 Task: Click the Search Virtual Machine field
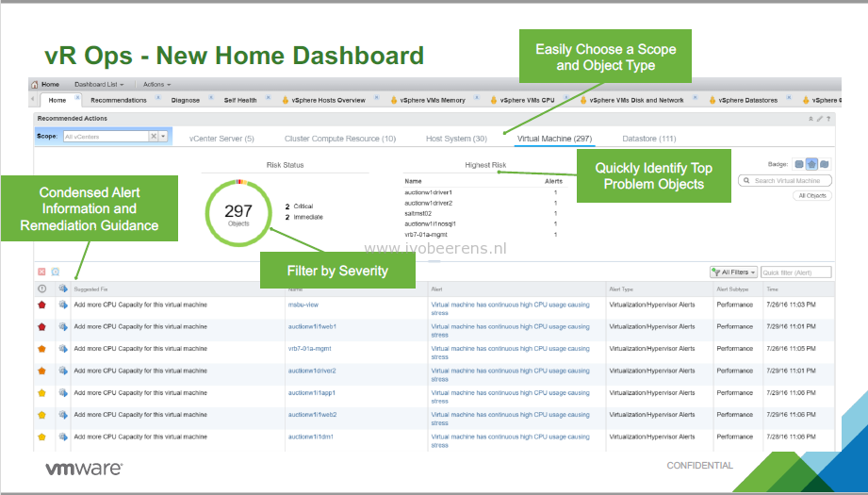pos(785,180)
